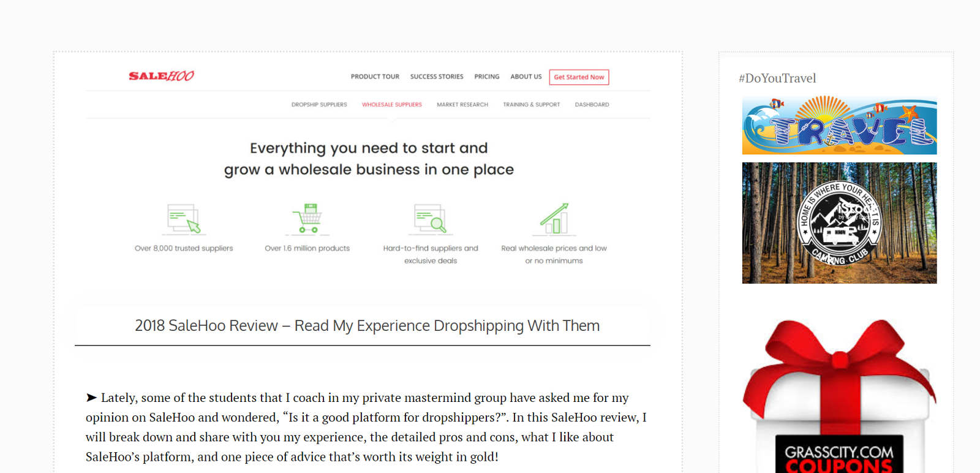Go to Success Stories page

click(x=437, y=77)
